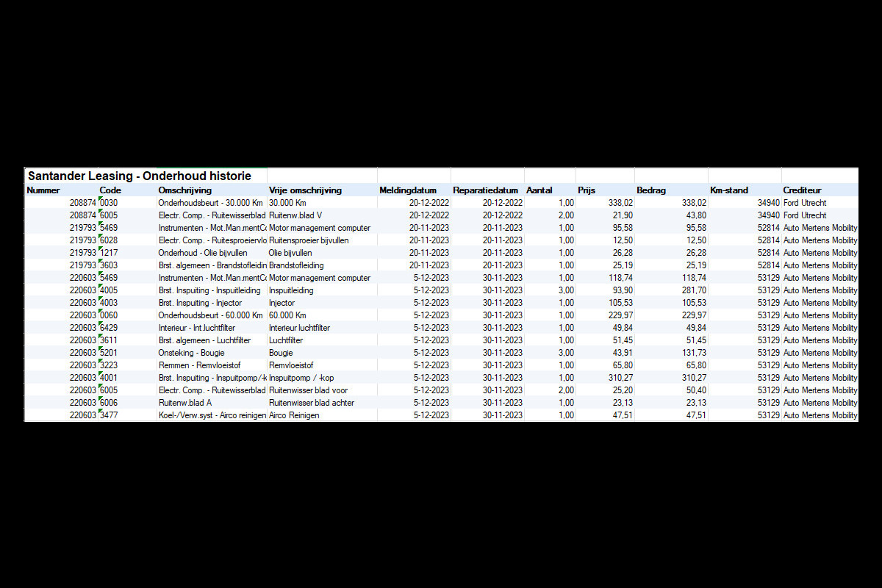Select the Ruitenw.blad V cell

point(295,215)
